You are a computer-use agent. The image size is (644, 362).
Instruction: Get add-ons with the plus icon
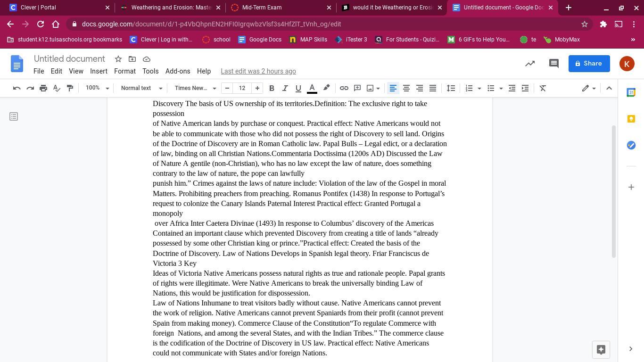(x=631, y=187)
